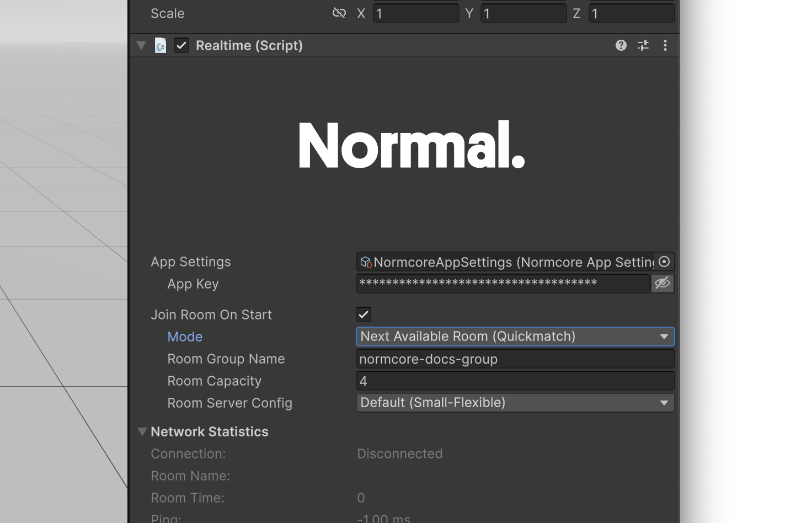Click the C# script icon beside Realtime
The image size is (812, 523).
[x=161, y=46]
